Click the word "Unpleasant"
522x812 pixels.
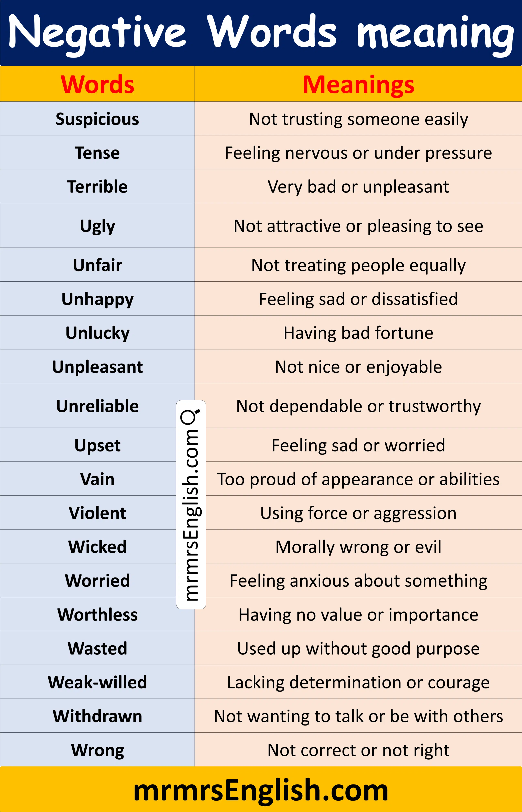[x=97, y=367]
